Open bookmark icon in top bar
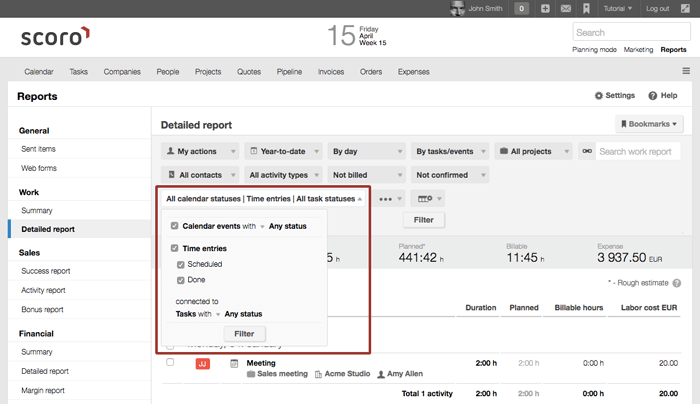The height and width of the screenshot is (404, 700). click(x=586, y=8)
